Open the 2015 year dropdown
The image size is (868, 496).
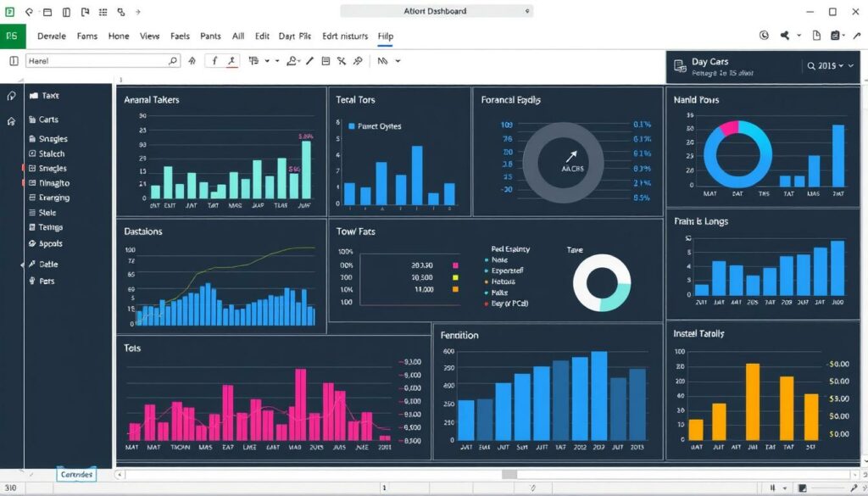[x=826, y=66]
